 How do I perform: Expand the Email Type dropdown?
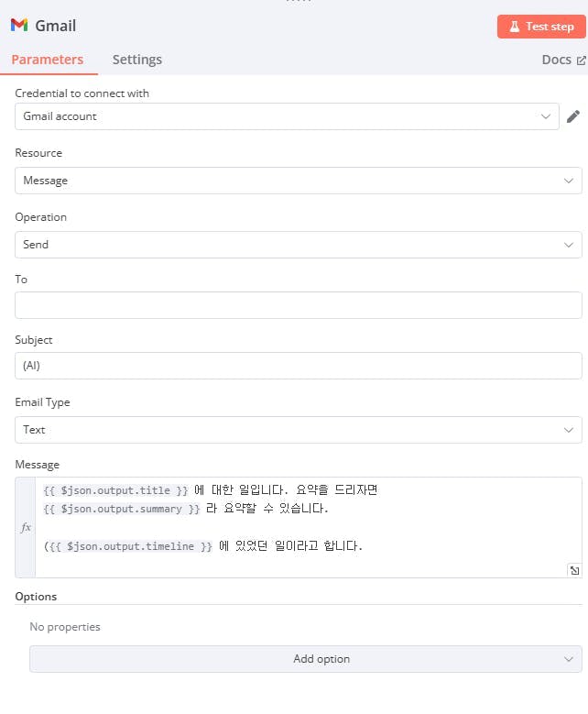[298, 430]
